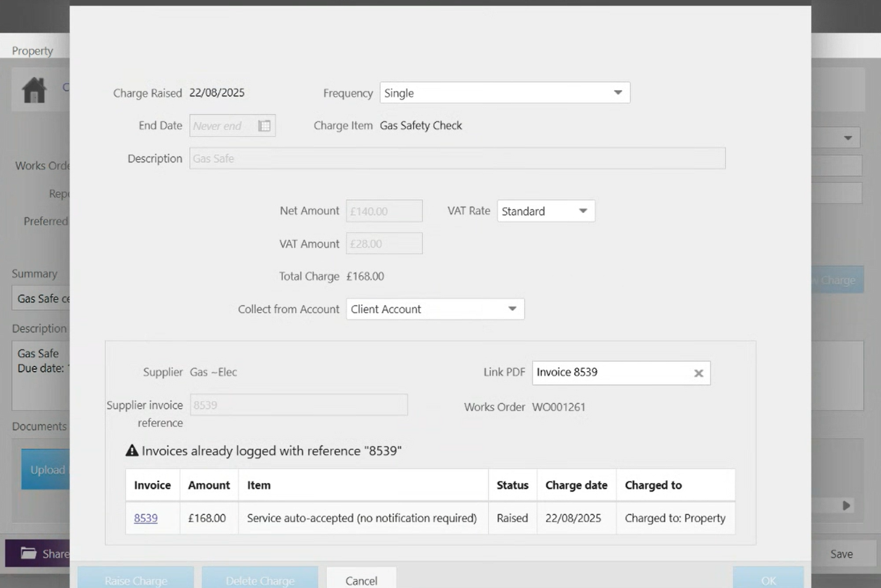Click the Charge button in the Property window
Image resolution: width=881 pixels, height=588 pixels.
tap(837, 280)
